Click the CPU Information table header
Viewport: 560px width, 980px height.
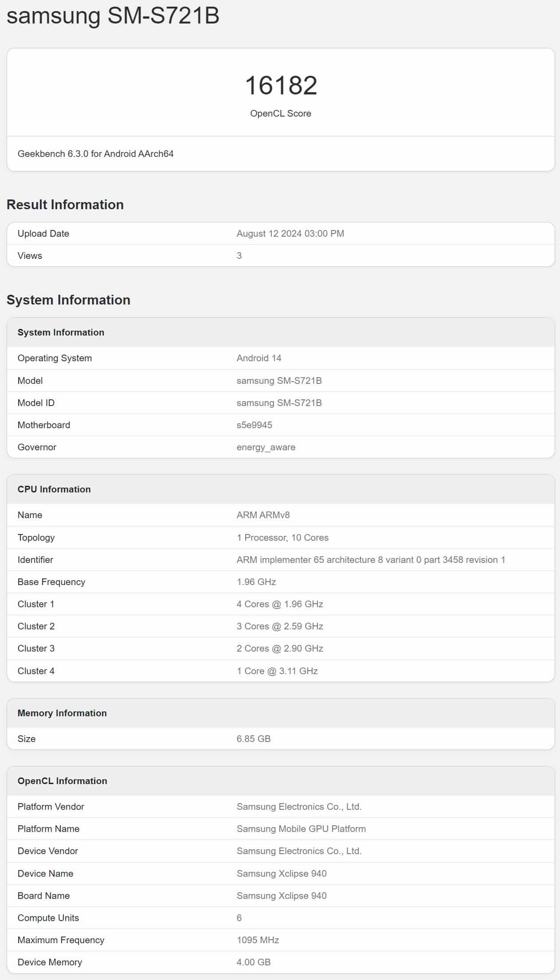pos(281,489)
